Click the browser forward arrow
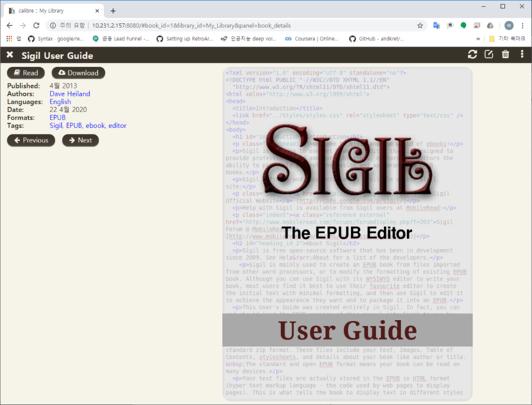 tap(23, 25)
